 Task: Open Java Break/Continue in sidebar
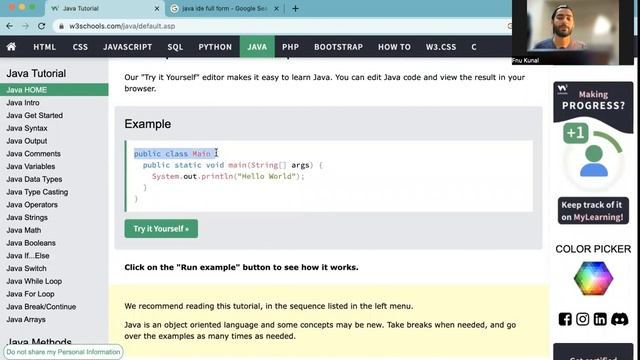(x=54, y=307)
